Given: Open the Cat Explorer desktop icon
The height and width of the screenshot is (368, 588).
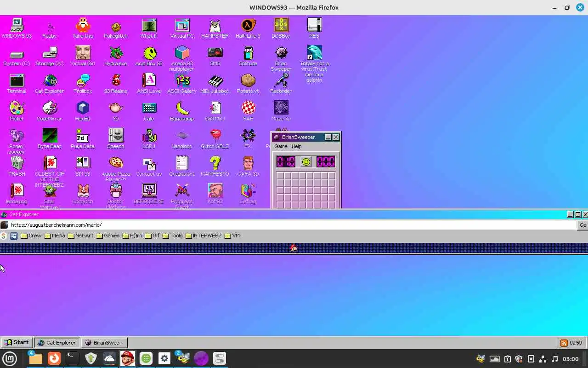Looking at the screenshot, I should coord(50,84).
